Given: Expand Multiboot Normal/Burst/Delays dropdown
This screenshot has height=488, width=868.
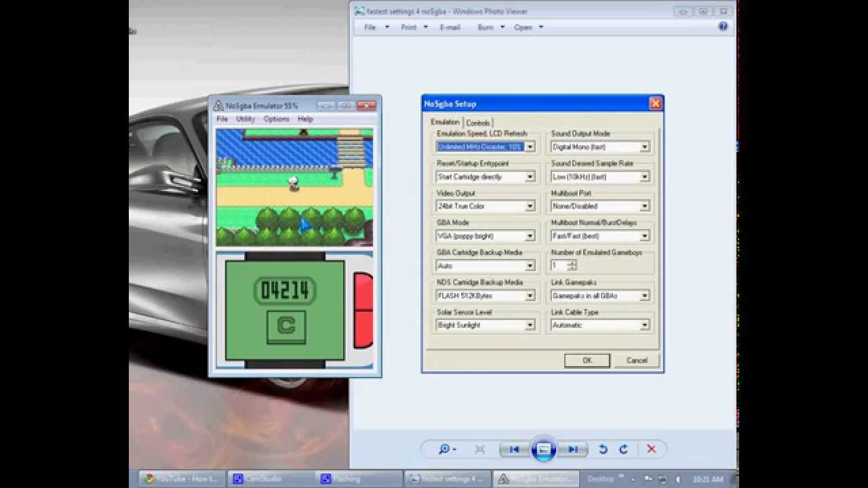Looking at the screenshot, I should (644, 236).
